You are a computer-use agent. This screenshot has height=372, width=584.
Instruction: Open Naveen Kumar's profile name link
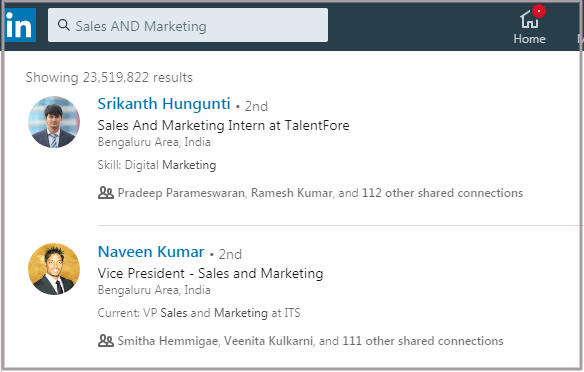click(151, 252)
